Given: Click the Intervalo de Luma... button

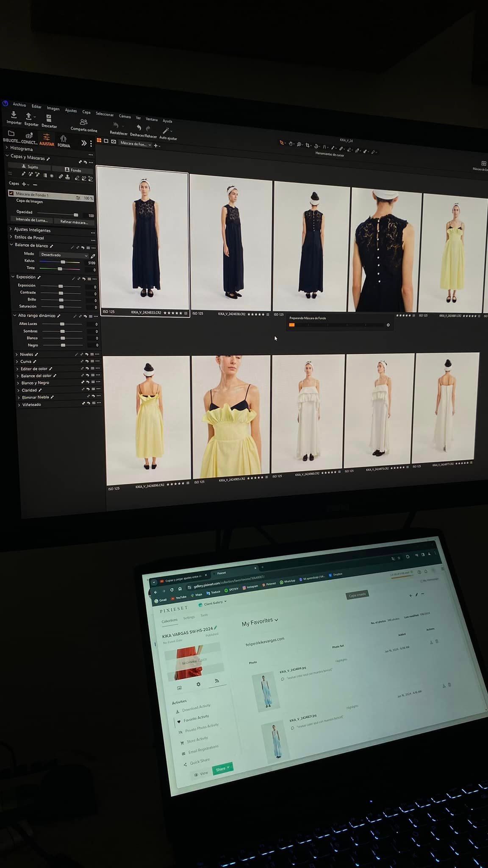Looking at the screenshot, I should [x=32, y=220].
